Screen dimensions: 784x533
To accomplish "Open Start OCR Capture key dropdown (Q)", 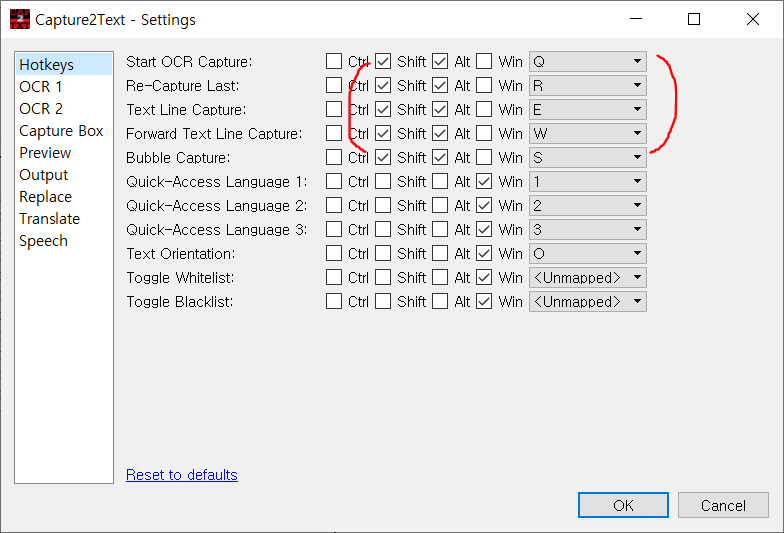I will 588,62.
